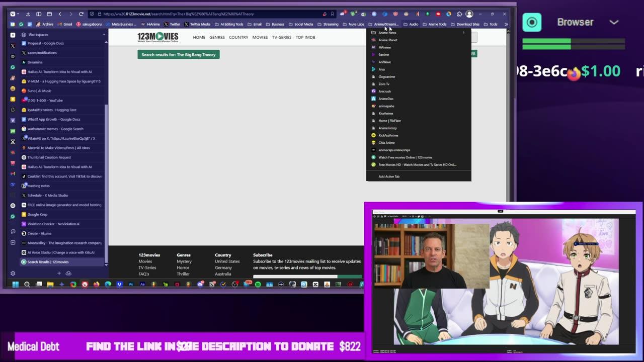Open the extensions puzzle icon

(459, 14)
